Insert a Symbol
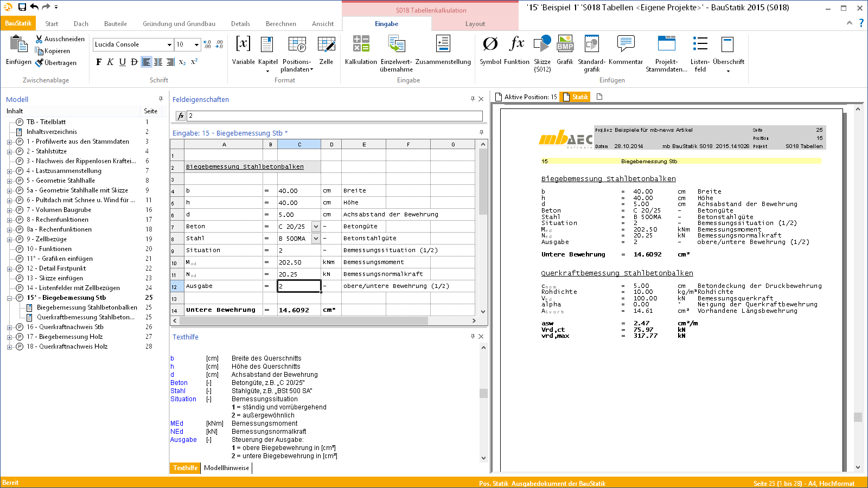 [x=490, y=51]
